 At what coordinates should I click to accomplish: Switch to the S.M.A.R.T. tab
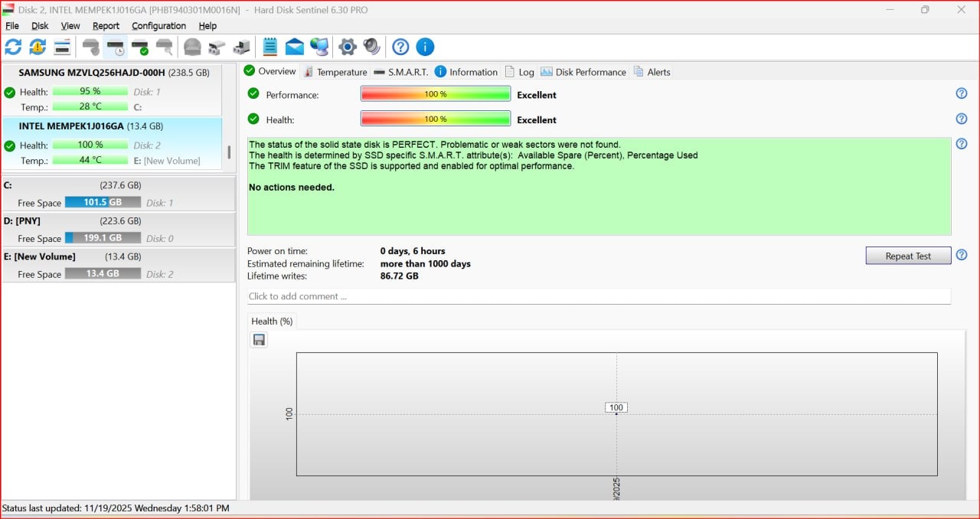[x=401, y=72]
